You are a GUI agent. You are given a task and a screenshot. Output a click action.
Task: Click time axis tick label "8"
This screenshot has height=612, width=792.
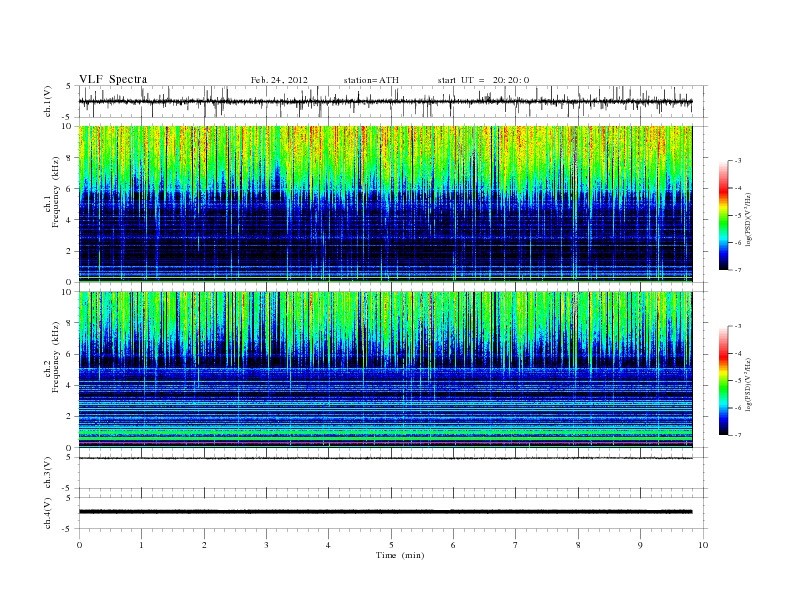(x=578, y=545)
